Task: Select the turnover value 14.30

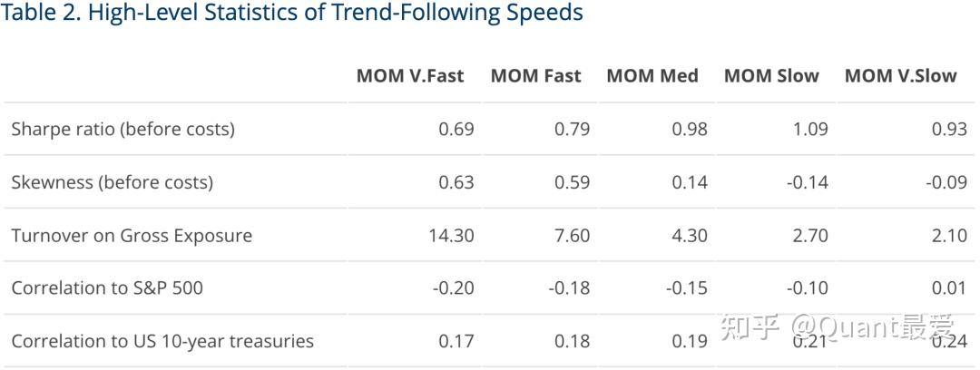Action: pyautogui.click(x=451, y=236)
